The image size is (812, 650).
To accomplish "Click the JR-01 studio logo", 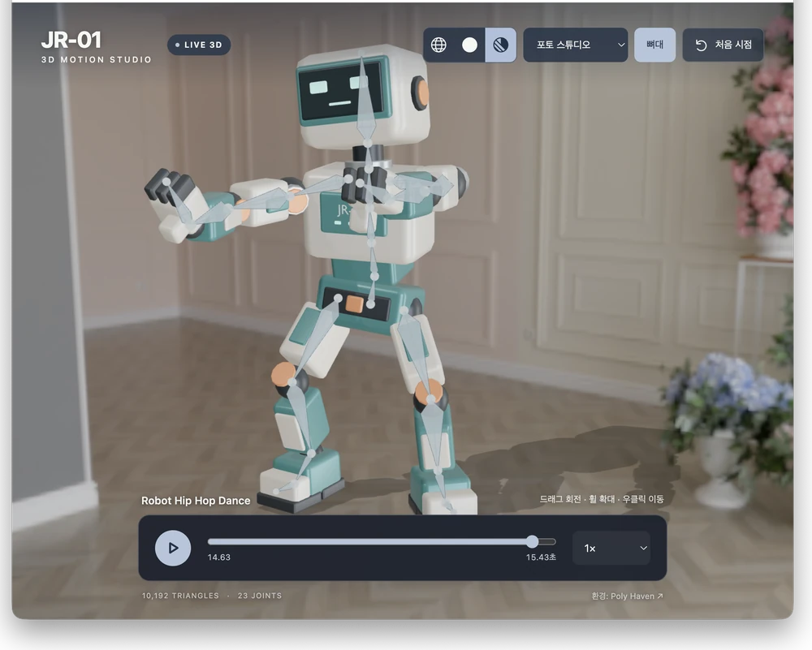I will (71, 41).
